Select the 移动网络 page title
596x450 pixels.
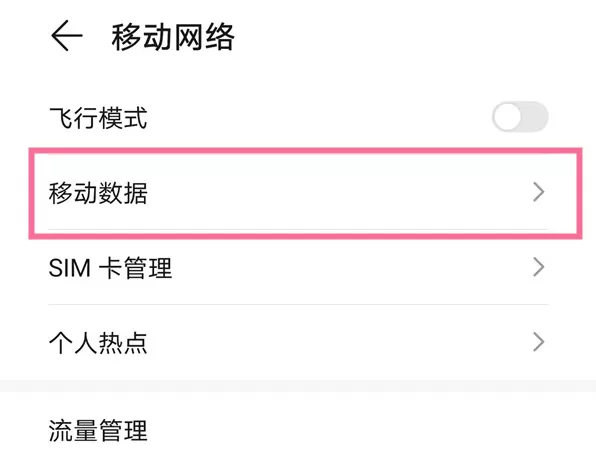point(173,36)
